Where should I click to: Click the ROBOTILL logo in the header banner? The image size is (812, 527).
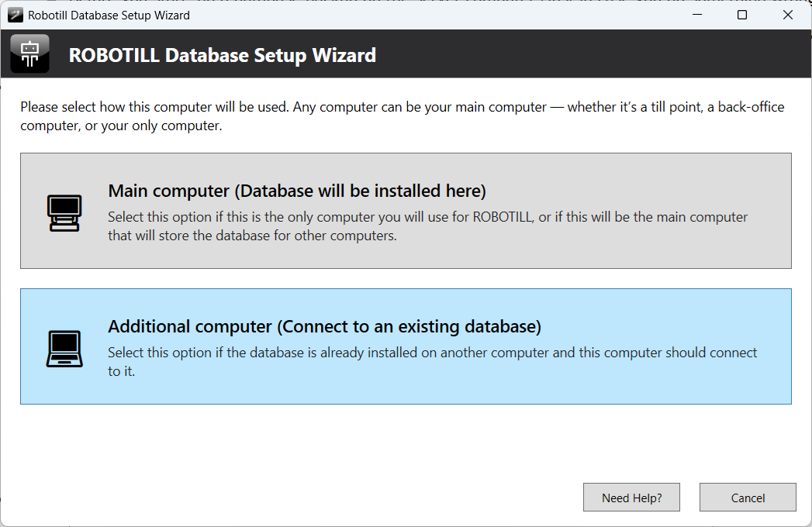[x=29, y=53]
